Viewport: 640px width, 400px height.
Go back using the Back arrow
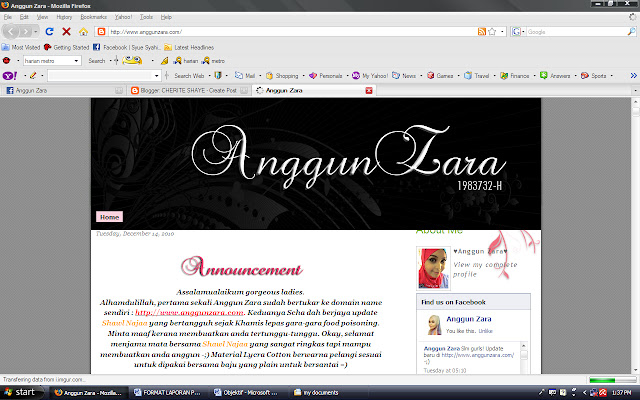[11, 31]
